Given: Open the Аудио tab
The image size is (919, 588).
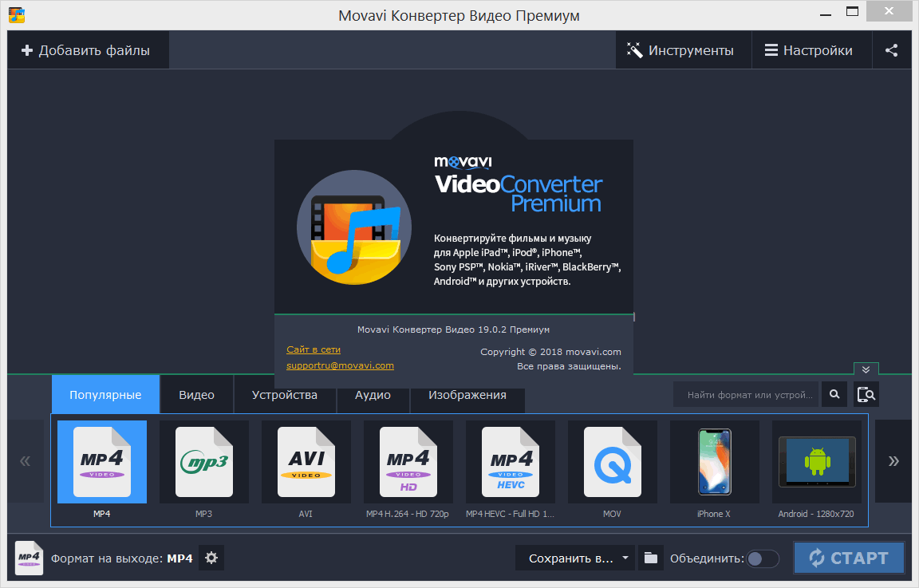Looking at the screenshot, I should point(373,395).
